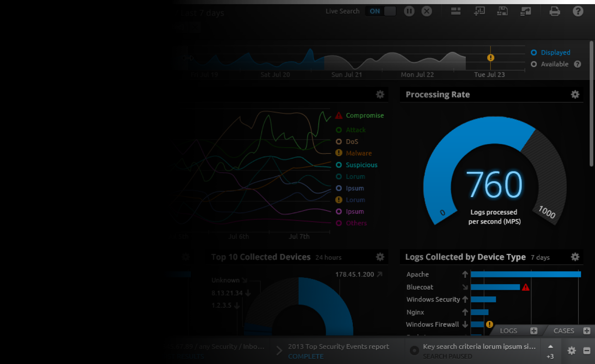Screen dimensions: 595x364
Task: Click the Processing Rate widget title
Action: point(438,94)
